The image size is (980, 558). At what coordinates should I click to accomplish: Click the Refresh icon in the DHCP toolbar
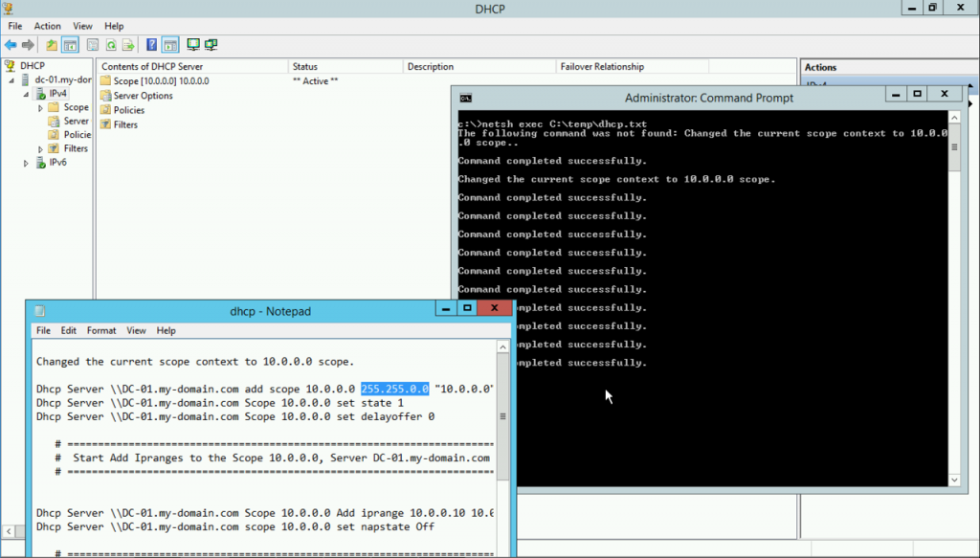click(x=111, y=44)
